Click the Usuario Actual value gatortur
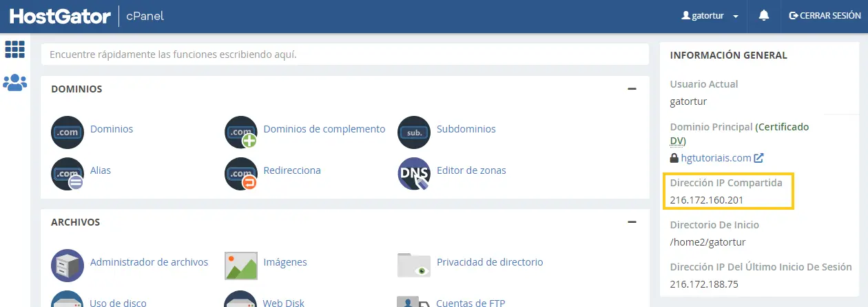Image resolution: width=868 pixels, height=307 pixels. [689, 101]
